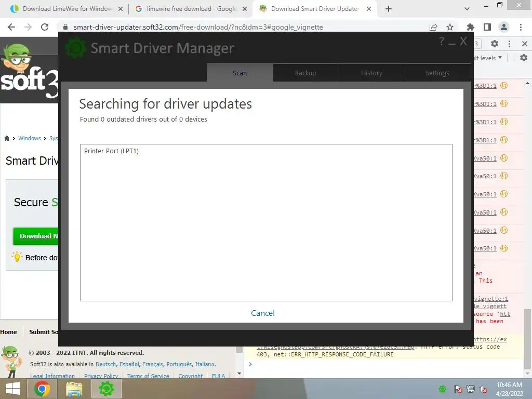Viewport: 532px width, 399px height.
Task: Open the Chrome profile avatar
Action: point(504,27)
